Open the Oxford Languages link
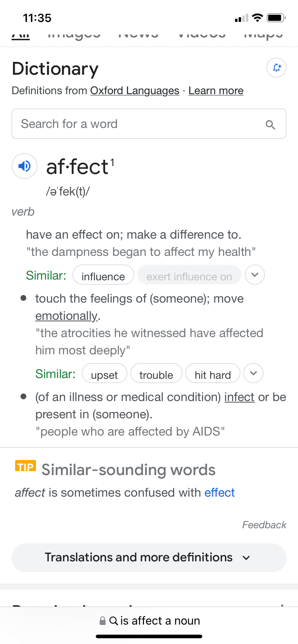298x644 pixels. pyautogui.click(x=135, y=91)
